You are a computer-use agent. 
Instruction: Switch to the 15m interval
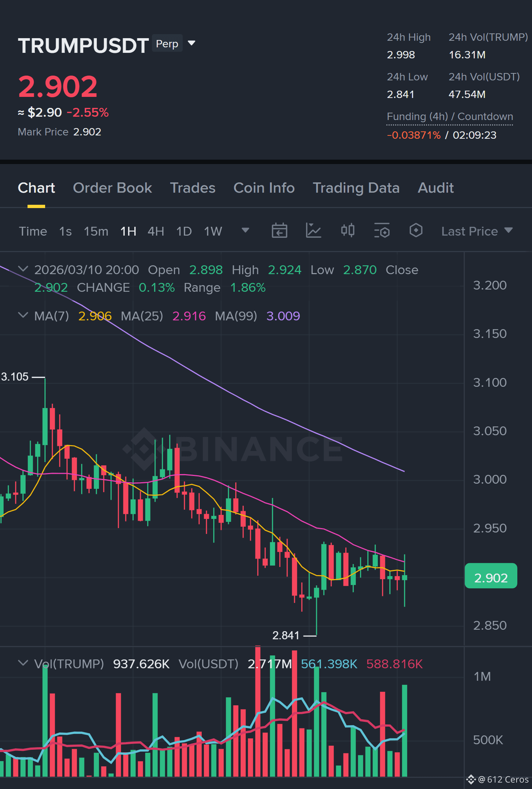(x=96, y=231)
